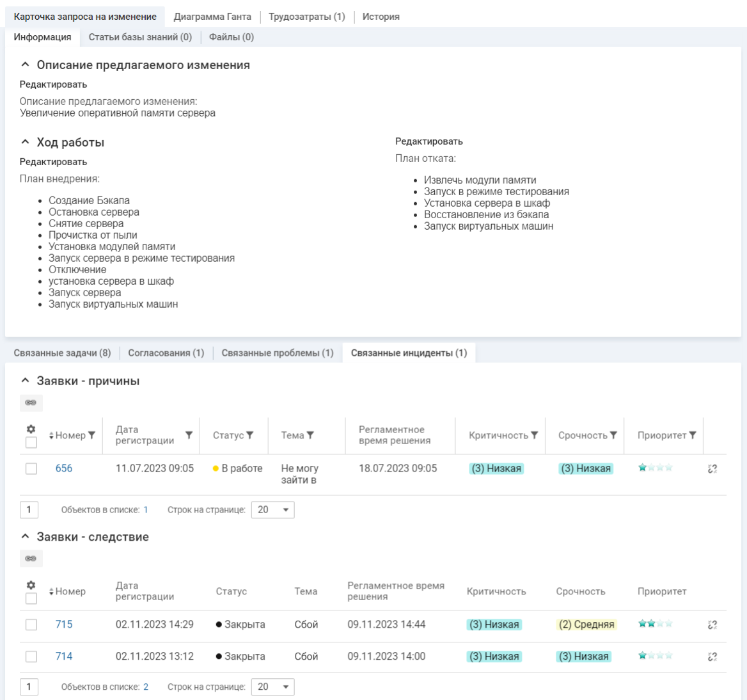The width and height of the screenshot is (747, 700).
Task: Go to page 1 of consequences table
Action: [x=29, y=687]
